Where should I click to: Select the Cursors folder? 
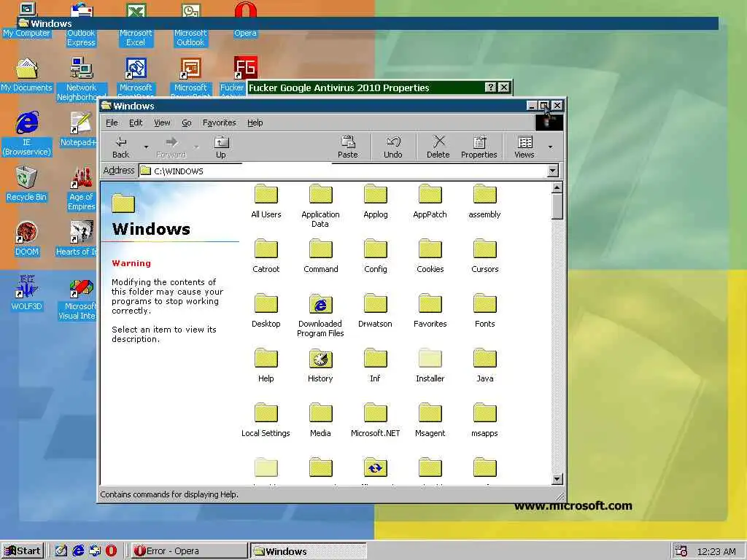click(x=485, y=256)
